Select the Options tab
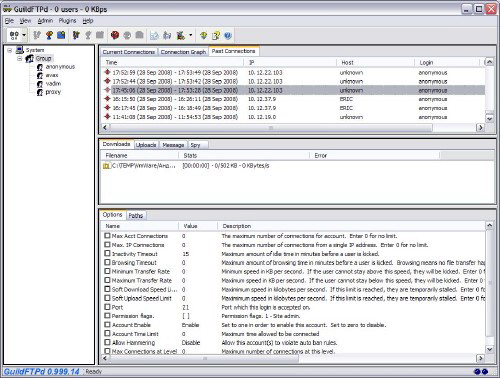 [x=113, y=215]
